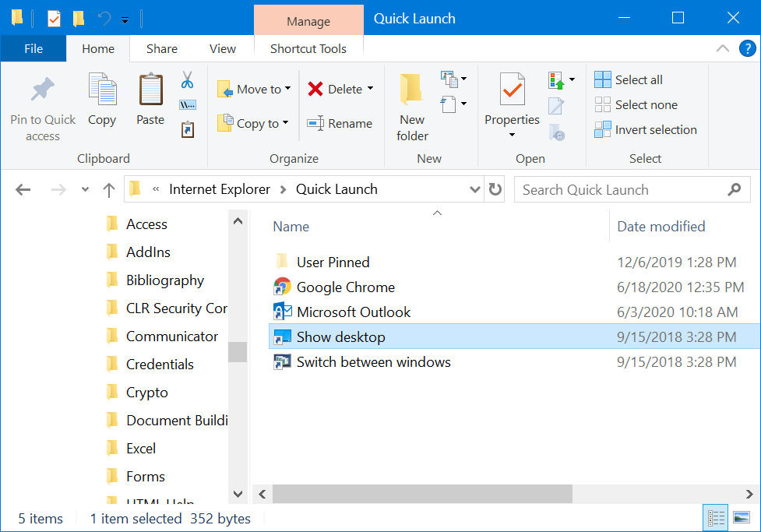Open the View ribbon tab

tap(222, 48)
